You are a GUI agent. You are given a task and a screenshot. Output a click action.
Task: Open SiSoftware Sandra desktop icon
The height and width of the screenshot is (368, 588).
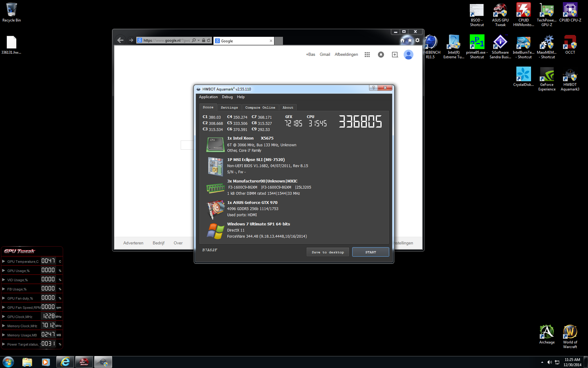[x=500, y=47]
